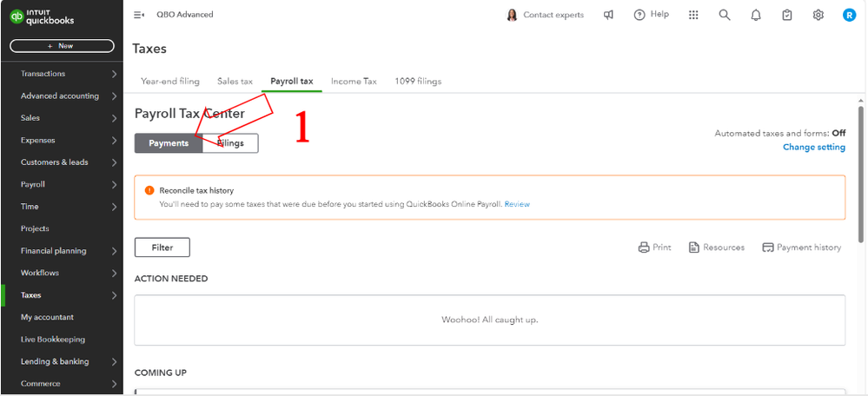Image resolution: width=868 pixels, height=396 pixels.
Task: Open the 1099 filings tab
Action: [418, 82]
